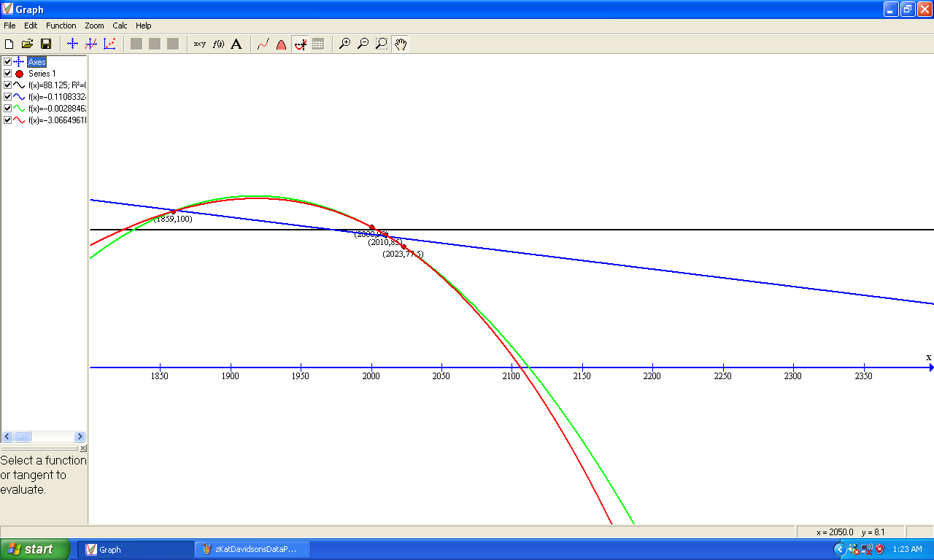934x560 pixels.
Task: Select the blue f(x)=-0.1108332 entry
Action: (58, 97)
